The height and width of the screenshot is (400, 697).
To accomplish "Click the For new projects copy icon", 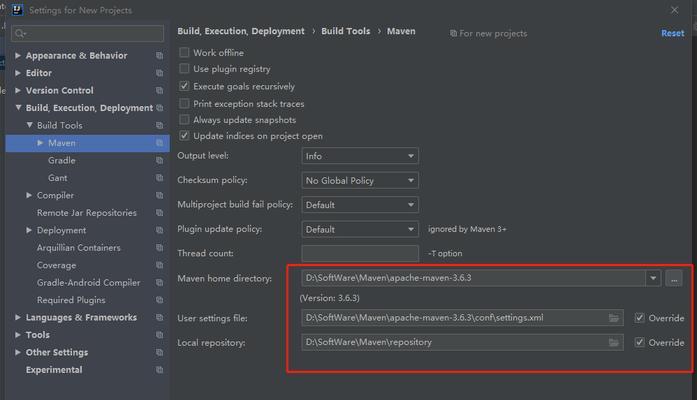I will point(453,33).
